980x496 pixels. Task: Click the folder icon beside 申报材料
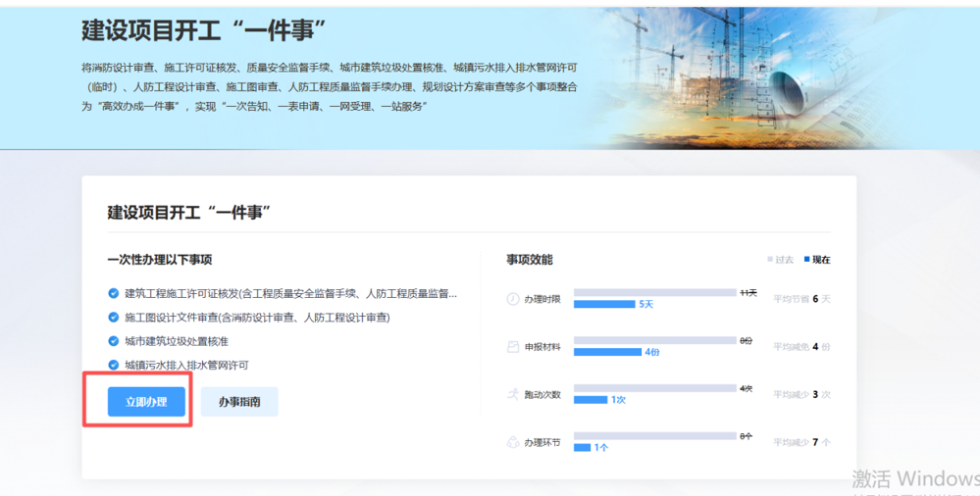(512, 347)
